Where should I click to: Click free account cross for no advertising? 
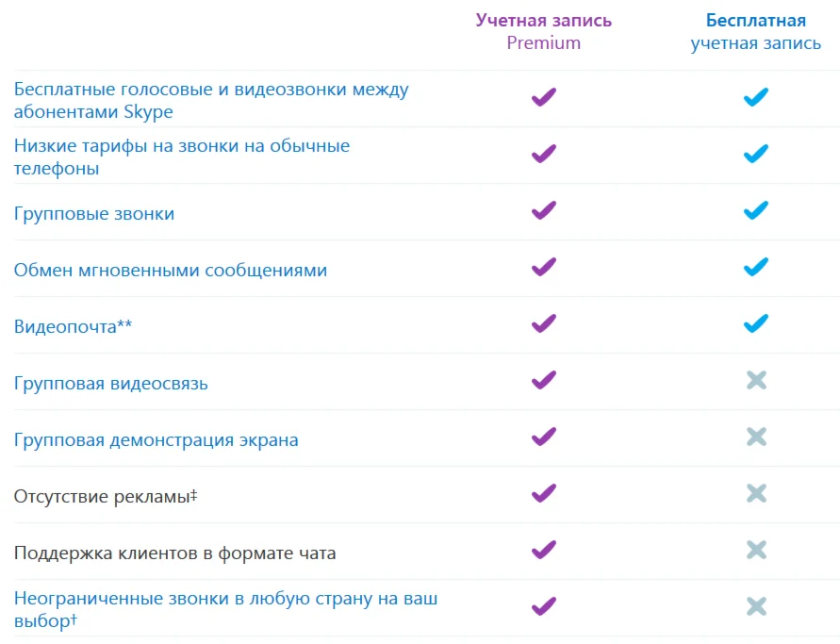pyautogui.click(x=756, y=493)
